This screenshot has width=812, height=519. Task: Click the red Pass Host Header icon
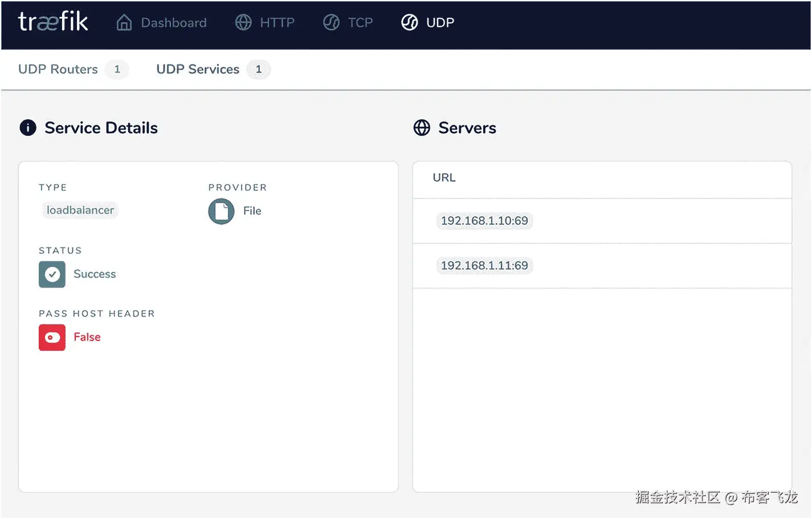(x=52, y=338)
